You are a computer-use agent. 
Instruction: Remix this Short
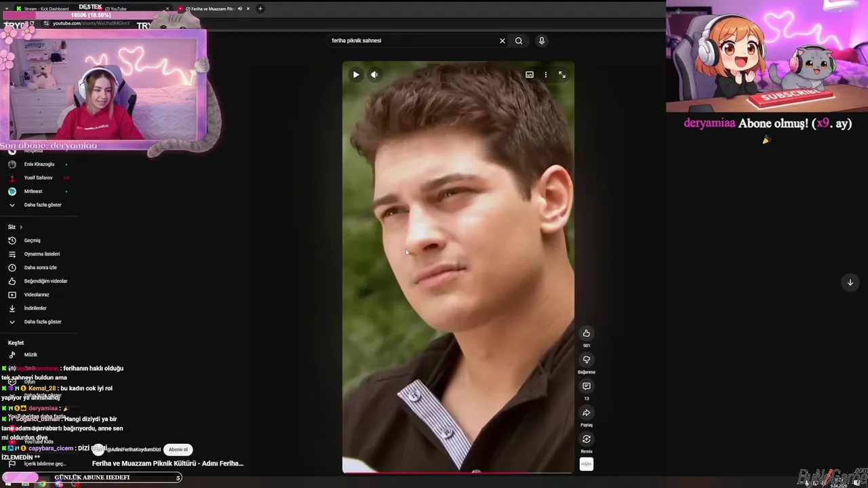click(x=587, y=439)
